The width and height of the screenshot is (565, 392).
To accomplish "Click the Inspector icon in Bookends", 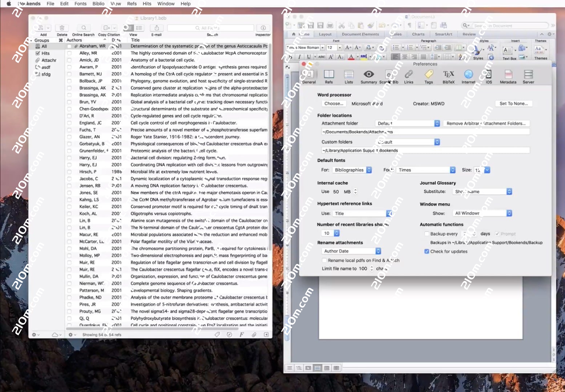I will click(263, 28).
